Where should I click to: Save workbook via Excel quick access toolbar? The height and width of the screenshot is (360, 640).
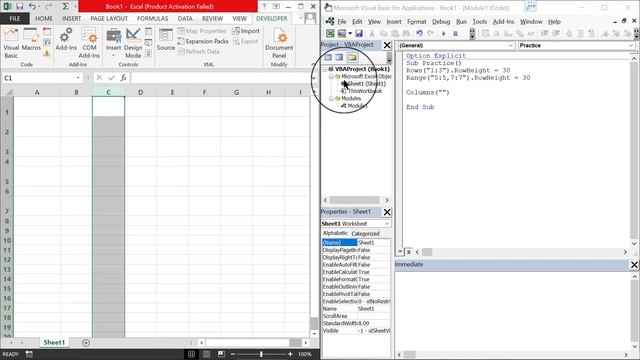coord(19,7)
